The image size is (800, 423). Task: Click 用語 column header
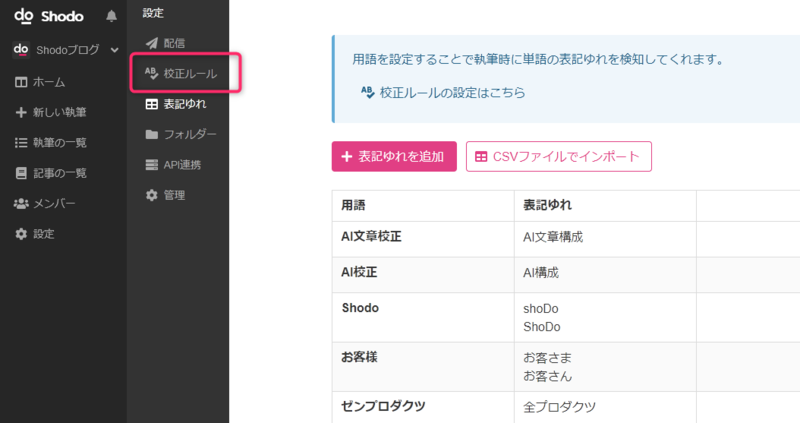click(x=423, y=206)
